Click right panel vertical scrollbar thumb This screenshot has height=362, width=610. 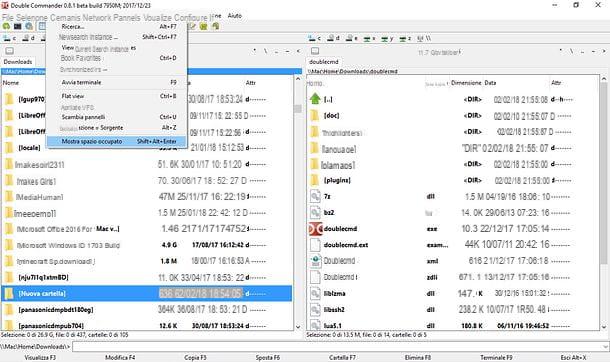click(x=603, y=173)
